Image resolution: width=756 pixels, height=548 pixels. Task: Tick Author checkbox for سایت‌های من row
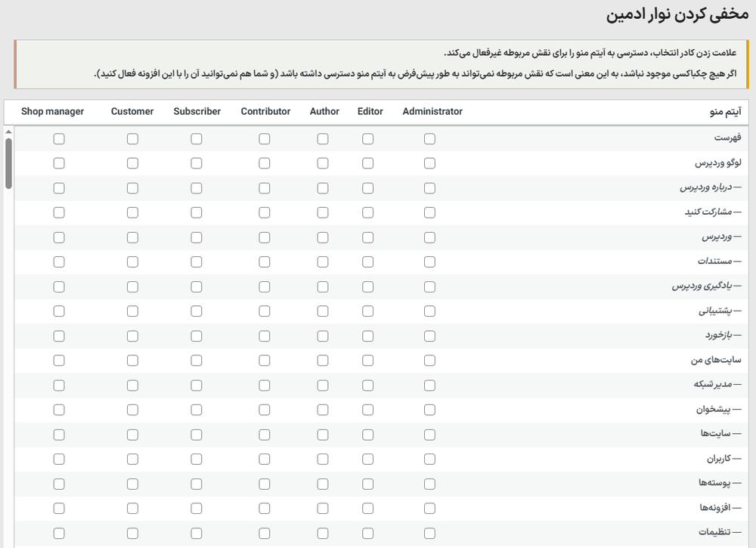[x=323, y=361]
